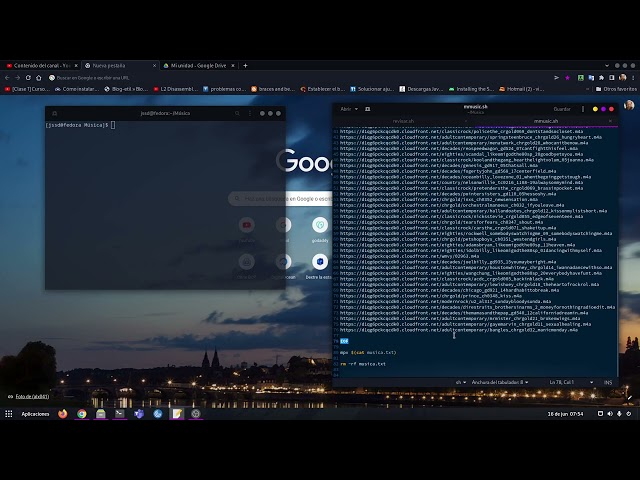
Task: Click Chrome forward arrow button
Action: (x=18, y=78)
